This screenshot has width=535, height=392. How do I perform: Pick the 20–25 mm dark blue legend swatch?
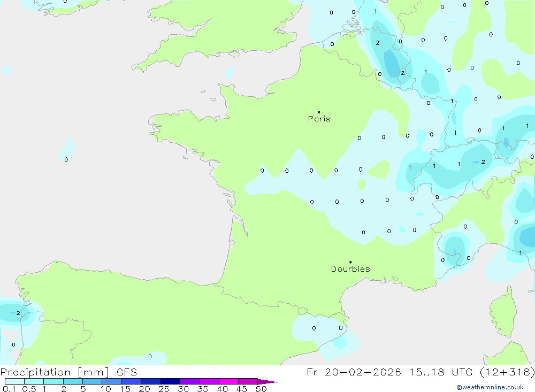click(x=151, y=381)
